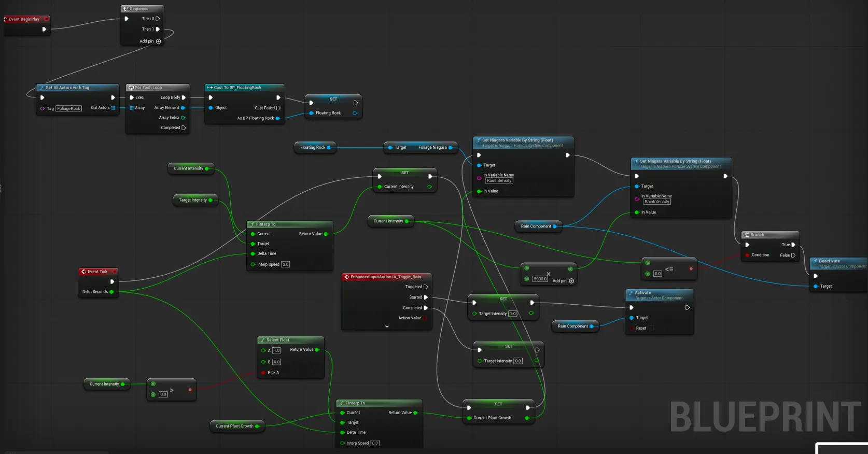Screen dimensions: 868x454
Task: Edit RainIntensity name on Rain Component's Set Niagara node
Action: (x=657, y=202)
